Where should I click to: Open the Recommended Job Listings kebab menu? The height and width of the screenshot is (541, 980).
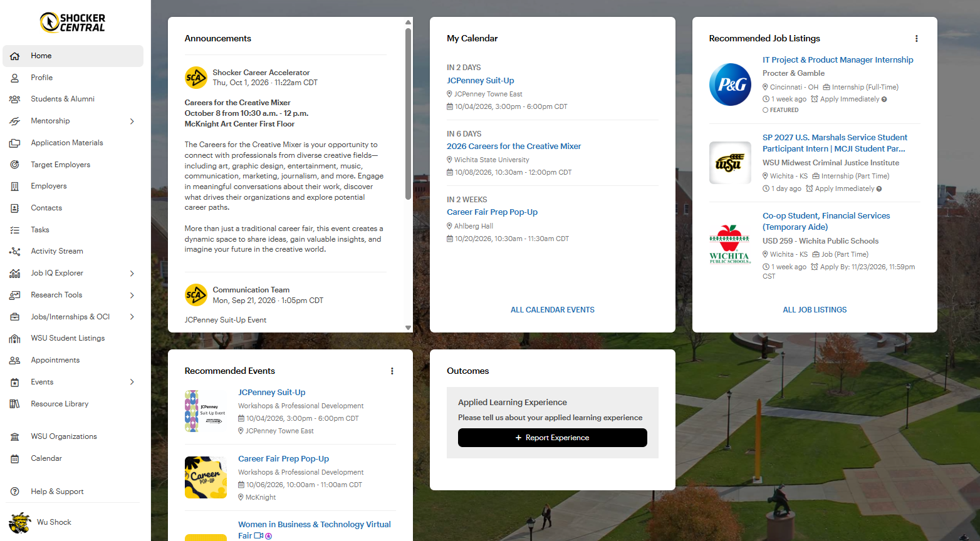tap(917, 39)
